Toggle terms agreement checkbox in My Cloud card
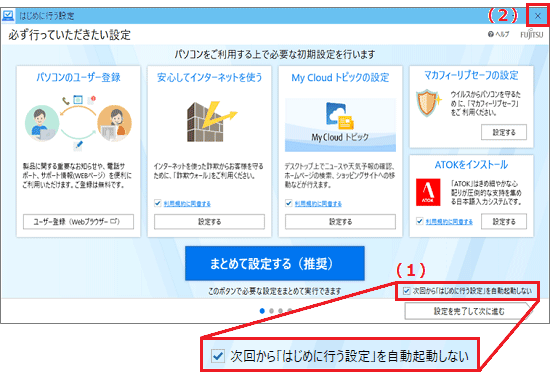 pos(288,203)
